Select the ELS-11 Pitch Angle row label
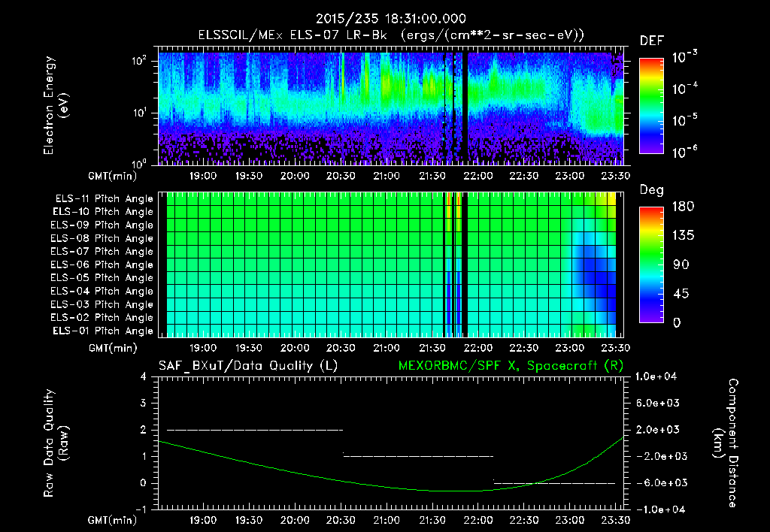This screenshot has height=532, width=770. (x=104, y=199)
